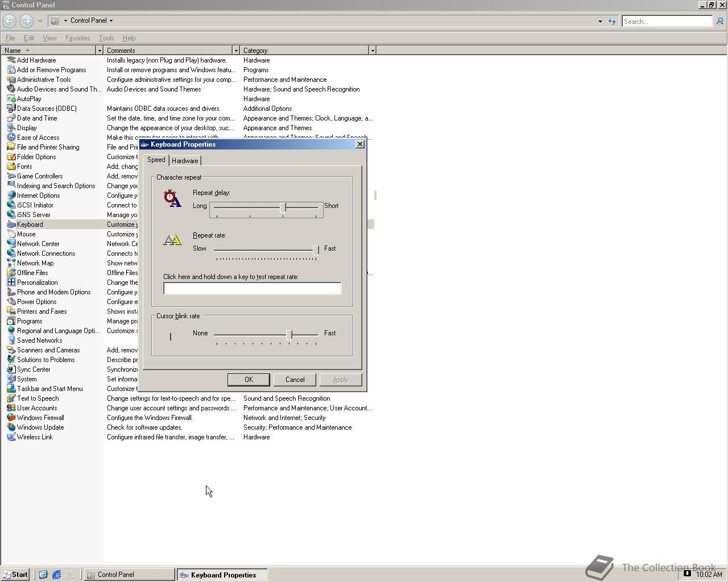728x582 pixels.
Task: Click the search magnifier icon
Action: point(719,21)
